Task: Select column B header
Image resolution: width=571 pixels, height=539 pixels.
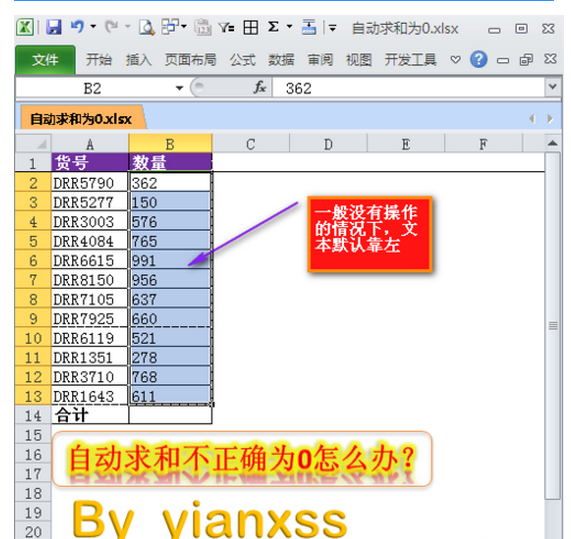Action: (x=170, y=144)
